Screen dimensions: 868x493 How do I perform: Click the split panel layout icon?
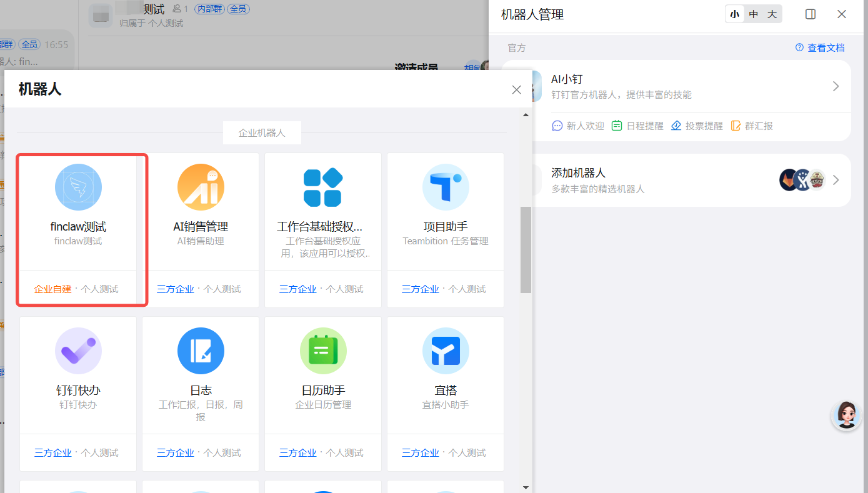(x=811, y=14)
